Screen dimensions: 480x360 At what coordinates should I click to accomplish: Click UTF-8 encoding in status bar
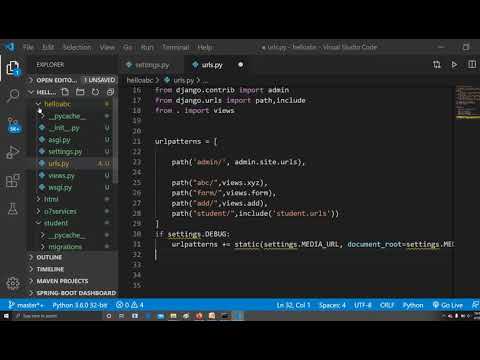(363, 305)
